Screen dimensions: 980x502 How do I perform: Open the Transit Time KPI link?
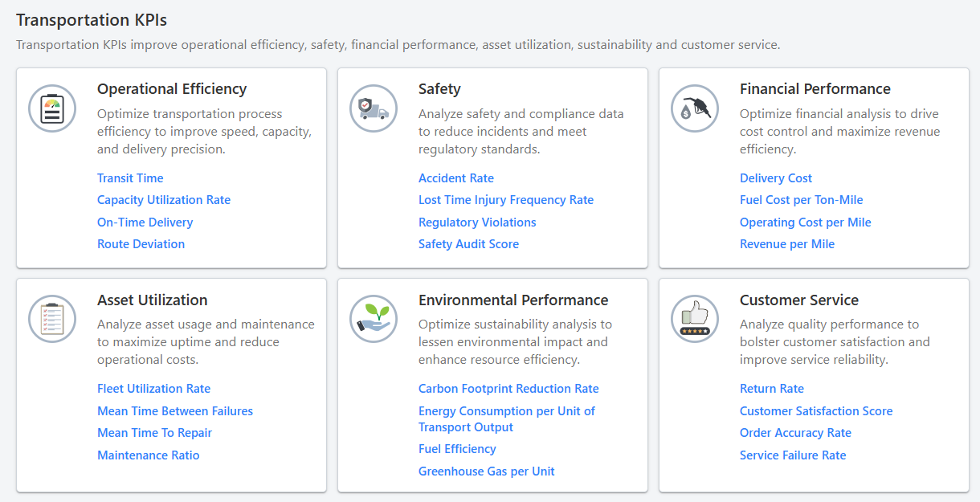click(x=130, y=178)
